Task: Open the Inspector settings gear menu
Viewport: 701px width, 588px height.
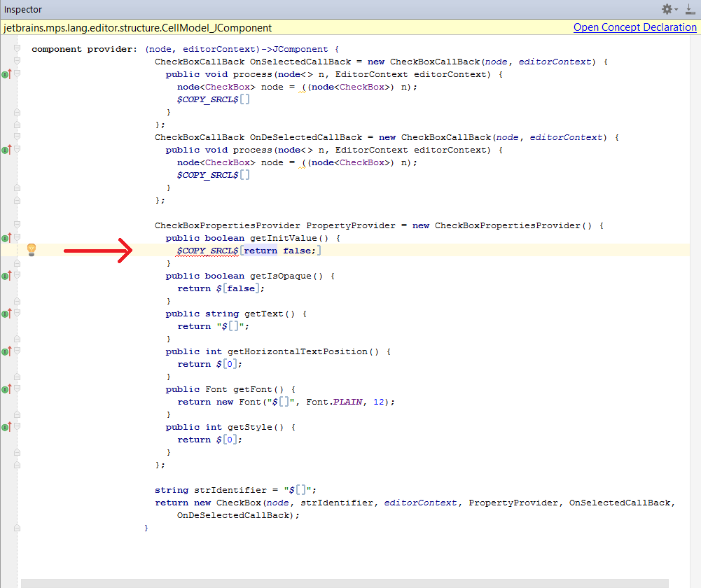Action: 667,9
